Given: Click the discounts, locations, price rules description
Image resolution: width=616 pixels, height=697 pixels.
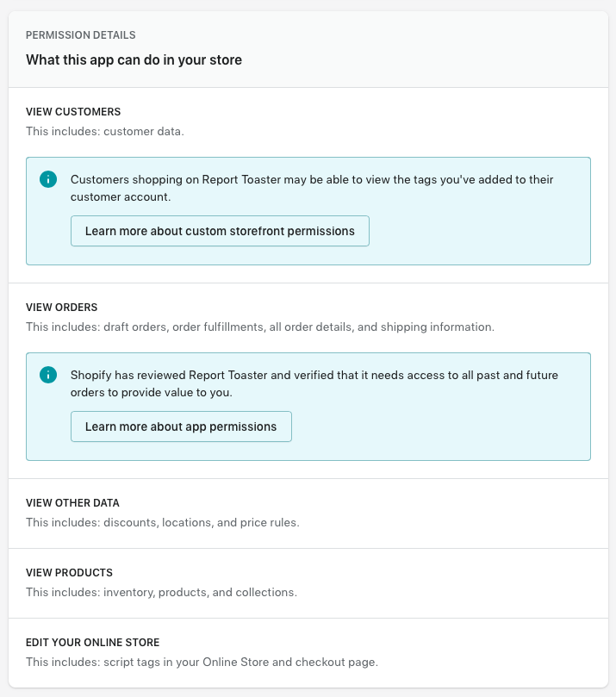Looking at the screenshot, I should coord(163,523).
